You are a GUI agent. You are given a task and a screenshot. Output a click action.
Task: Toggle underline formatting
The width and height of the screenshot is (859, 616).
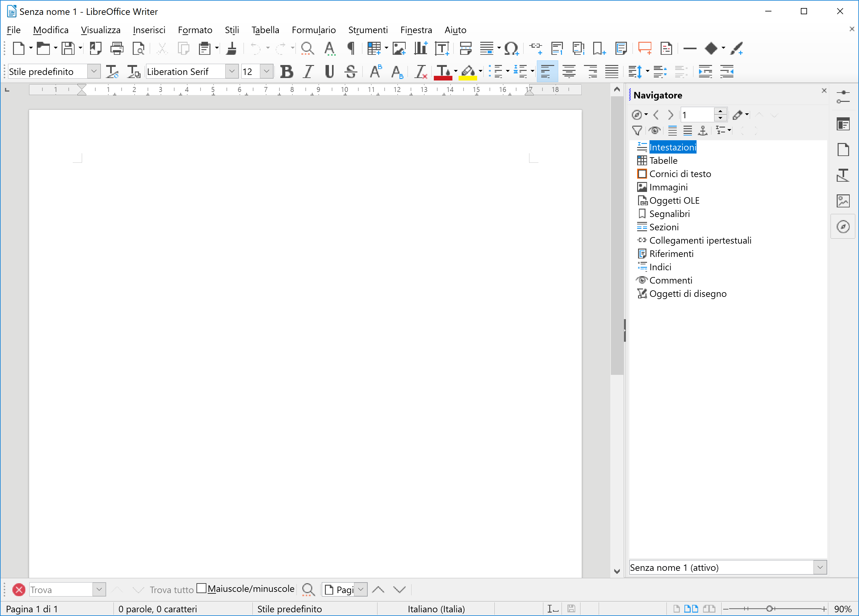coord(329,72)
